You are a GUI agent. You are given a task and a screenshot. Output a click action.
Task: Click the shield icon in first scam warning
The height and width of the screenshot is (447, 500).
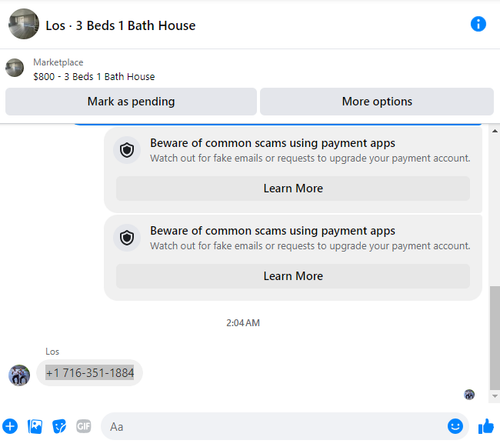tap(127, 150)
